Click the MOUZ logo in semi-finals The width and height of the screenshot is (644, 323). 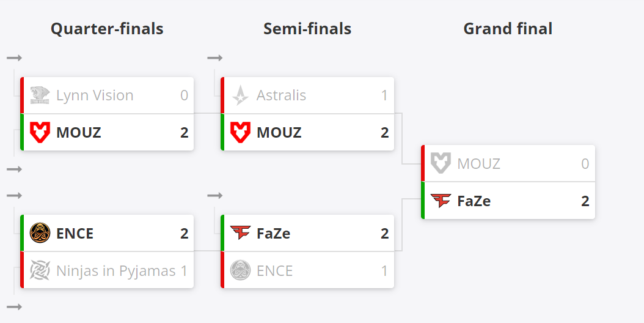(240, 132)
